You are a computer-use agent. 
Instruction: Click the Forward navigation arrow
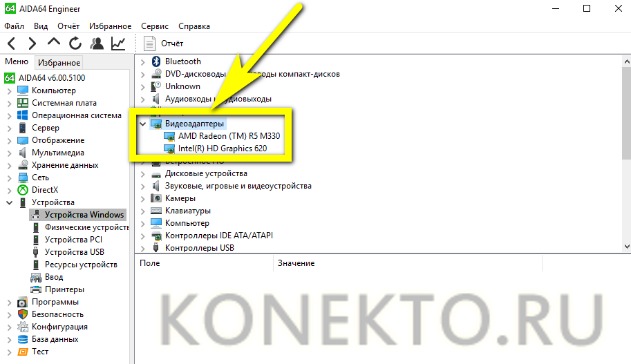(32, 43)
